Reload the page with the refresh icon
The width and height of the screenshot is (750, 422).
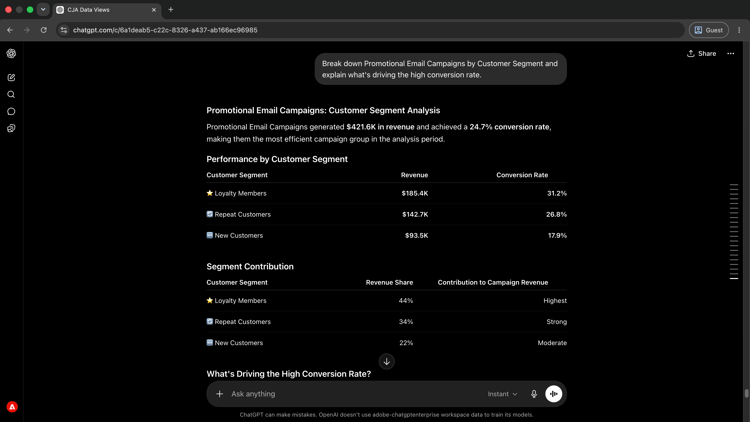coord(44,30)
